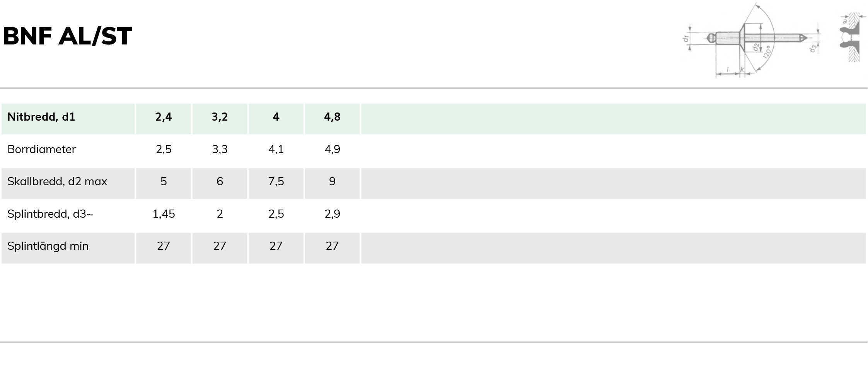
Task: Click the Splintbredd value 1,45
Action: coord(164,214)
